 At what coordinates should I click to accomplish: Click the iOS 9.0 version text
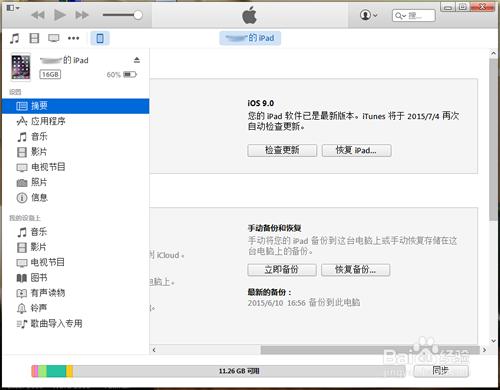pyautogui.click(x=261, y=103)
